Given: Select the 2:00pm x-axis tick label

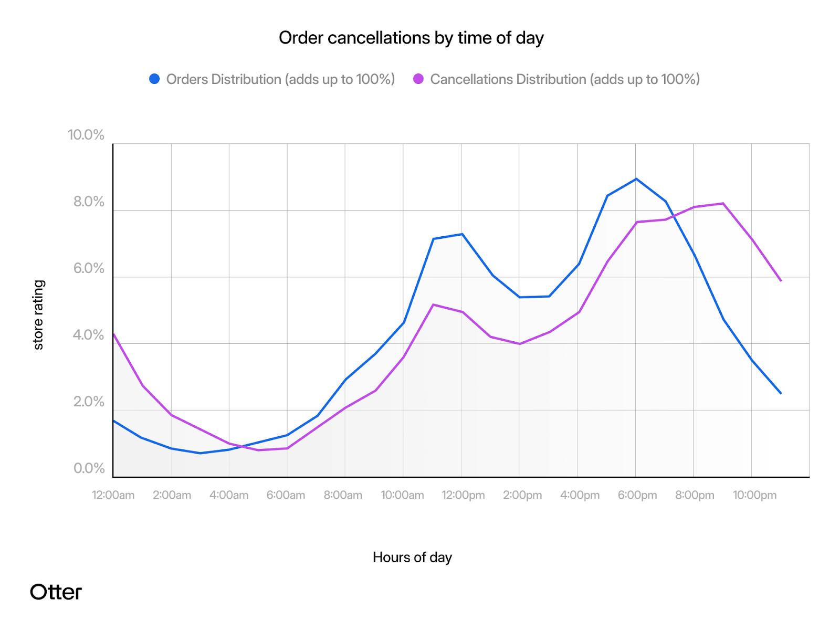Looking at the screenshot, I should pyautogui.click(x=522, y=495).
